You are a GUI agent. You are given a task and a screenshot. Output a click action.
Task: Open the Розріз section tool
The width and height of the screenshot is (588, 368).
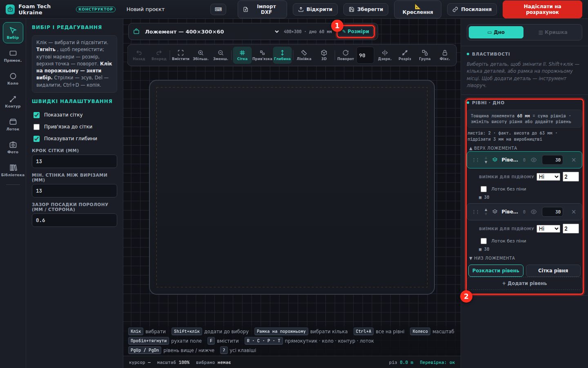405,55
